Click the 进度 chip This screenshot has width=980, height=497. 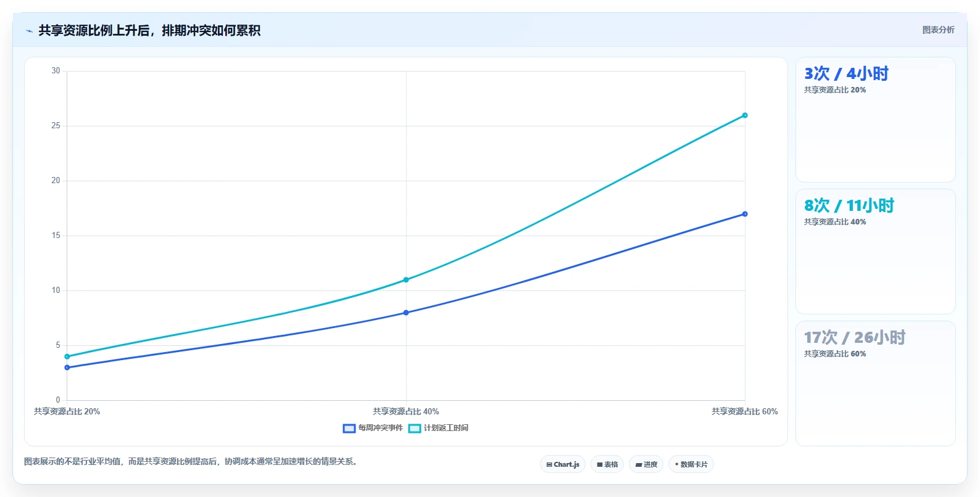click(646, 464)
